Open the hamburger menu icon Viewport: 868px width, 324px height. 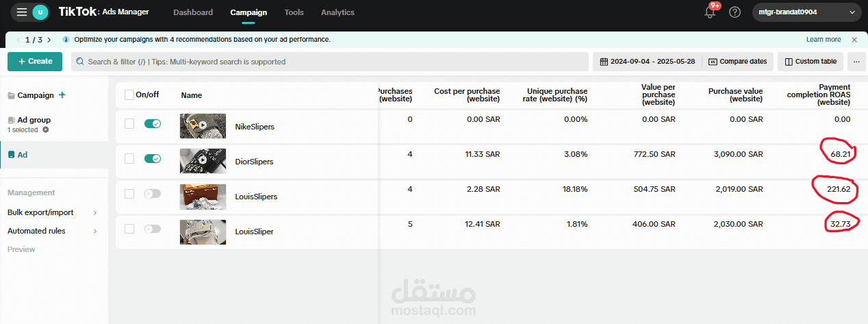pyautogui.click(x=22, y=12)
